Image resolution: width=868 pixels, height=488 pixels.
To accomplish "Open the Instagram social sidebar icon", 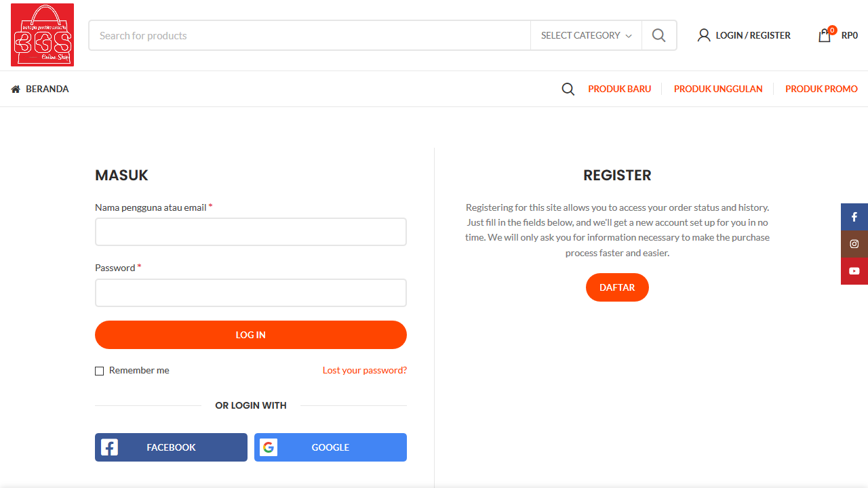I will [x=854, y=244].
